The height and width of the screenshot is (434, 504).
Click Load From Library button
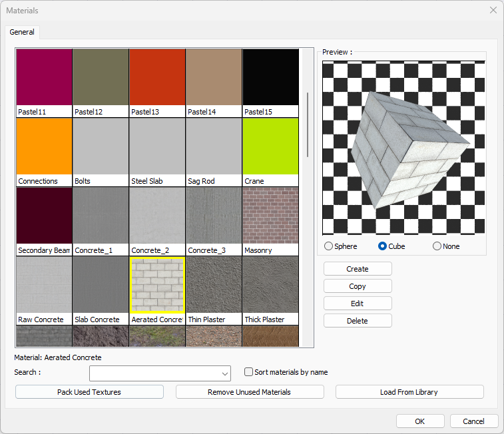tap(409, 392)
